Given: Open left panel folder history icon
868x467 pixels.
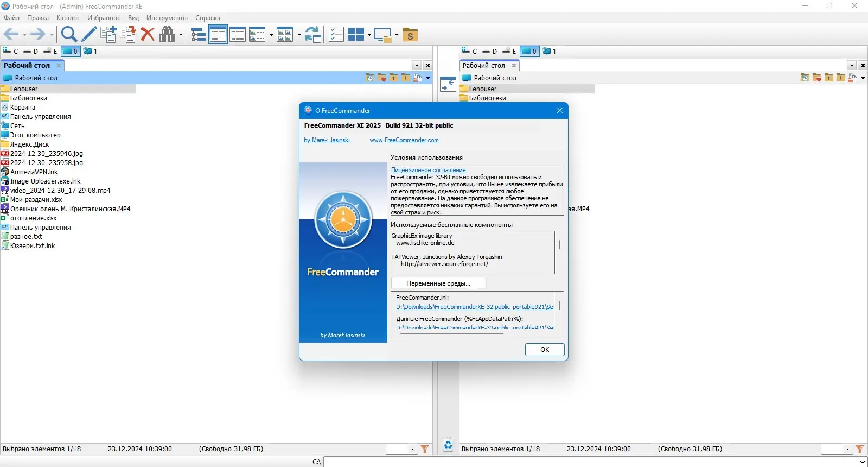Looking at the screenshot, I should pos(370,78).
